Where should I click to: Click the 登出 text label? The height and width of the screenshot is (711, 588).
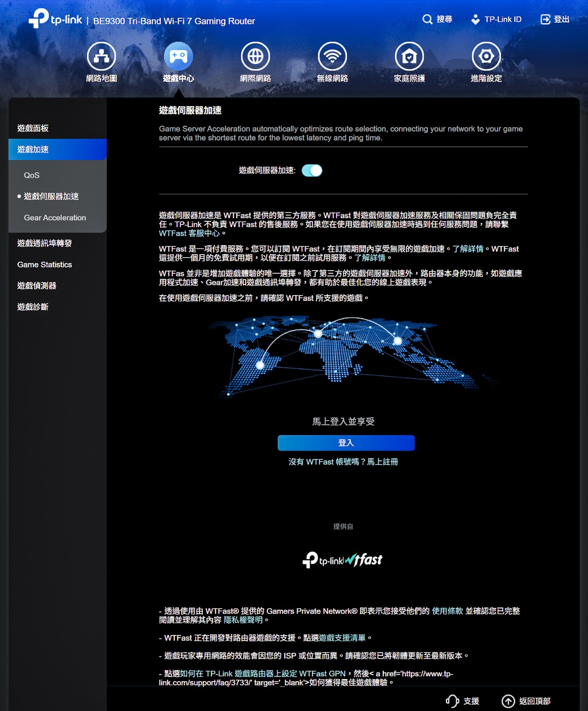point(562,19)
